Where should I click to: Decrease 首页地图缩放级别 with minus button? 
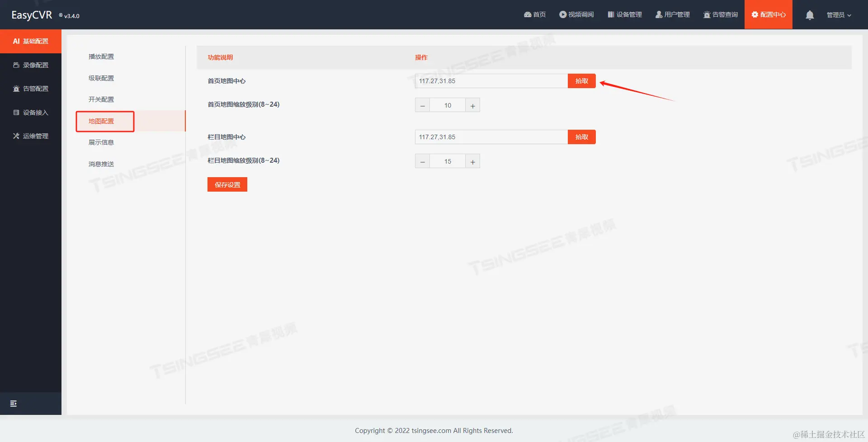click(x=423, y=105)
